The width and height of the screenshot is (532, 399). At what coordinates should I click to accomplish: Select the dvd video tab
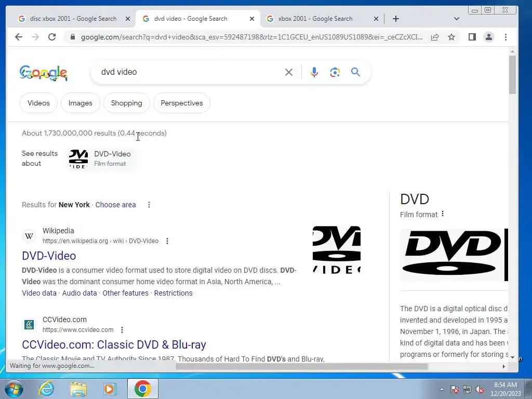point(190,19)
